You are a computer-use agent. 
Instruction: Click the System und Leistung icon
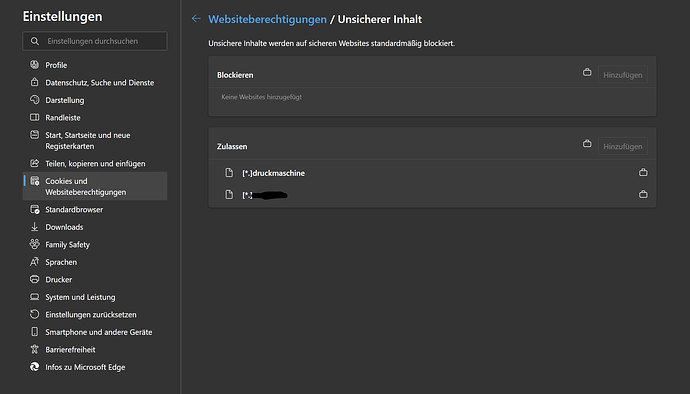pyautogui.click(x=34, y=297)
